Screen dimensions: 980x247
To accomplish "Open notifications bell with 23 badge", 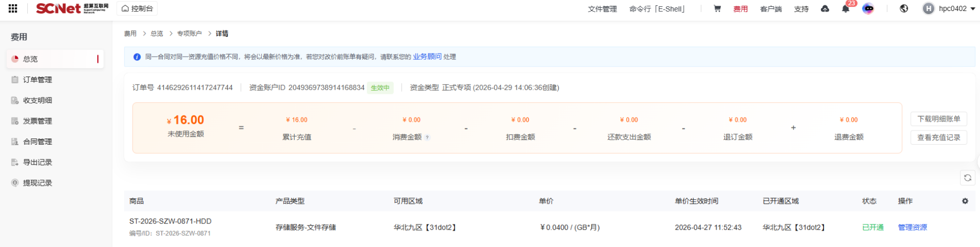I will click(845, 8).
